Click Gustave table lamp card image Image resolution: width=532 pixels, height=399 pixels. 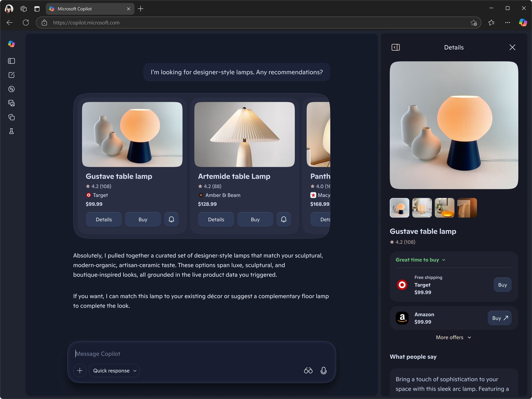click(x=132, y=135)
